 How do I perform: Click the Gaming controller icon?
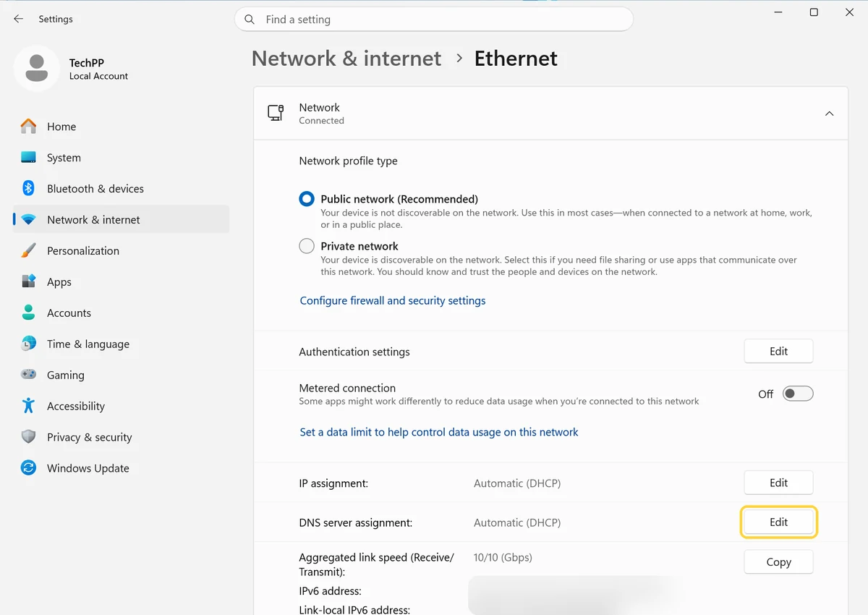[28, 375]
